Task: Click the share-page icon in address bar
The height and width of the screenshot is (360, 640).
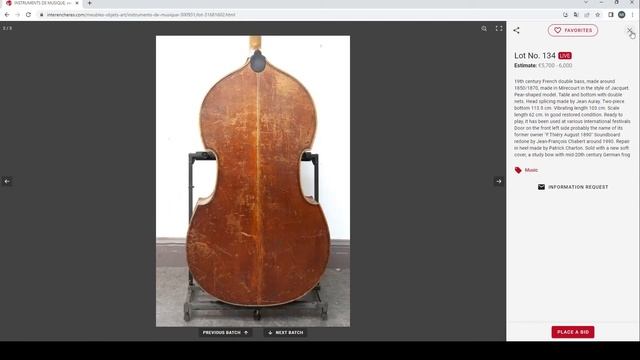Action: click(x=587, y=15)
